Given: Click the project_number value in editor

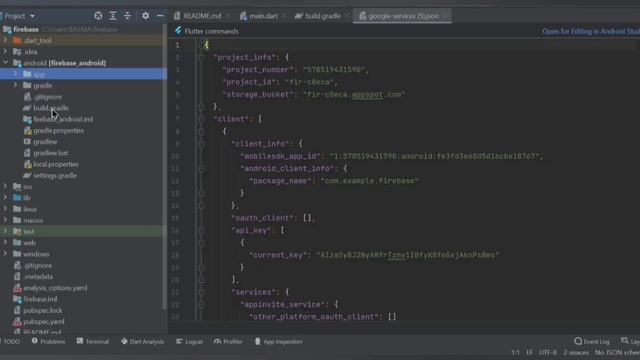Looking at the screenshot, I should [334, 70].
